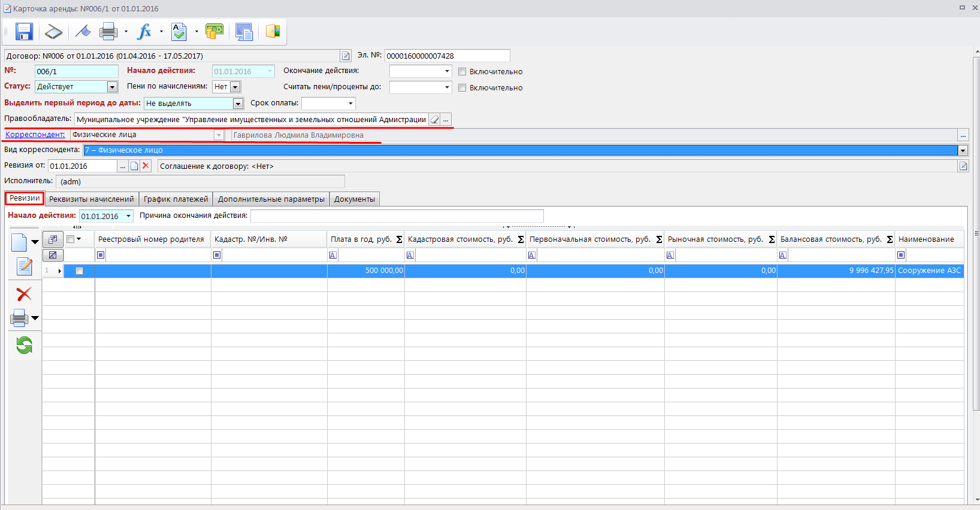This screenshot has height=510, width=980.
Task: Edit contract via icon beside Договор field
Action: coord(346,56)
